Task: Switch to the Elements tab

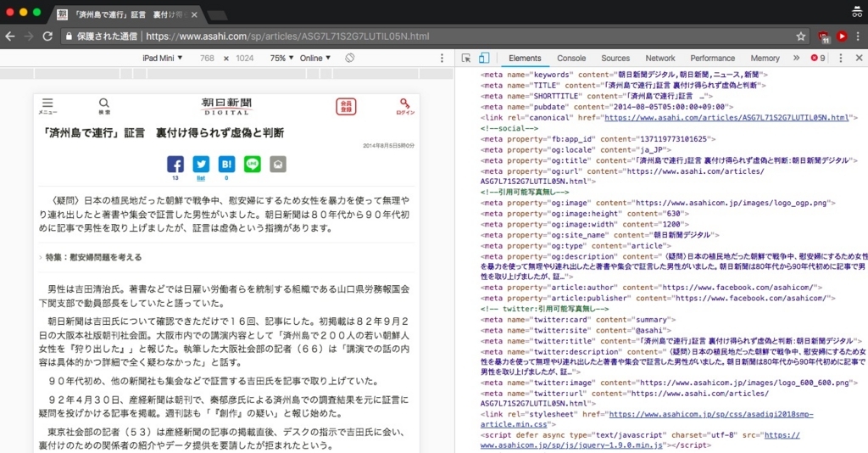Action: click(x=525, y=58)
